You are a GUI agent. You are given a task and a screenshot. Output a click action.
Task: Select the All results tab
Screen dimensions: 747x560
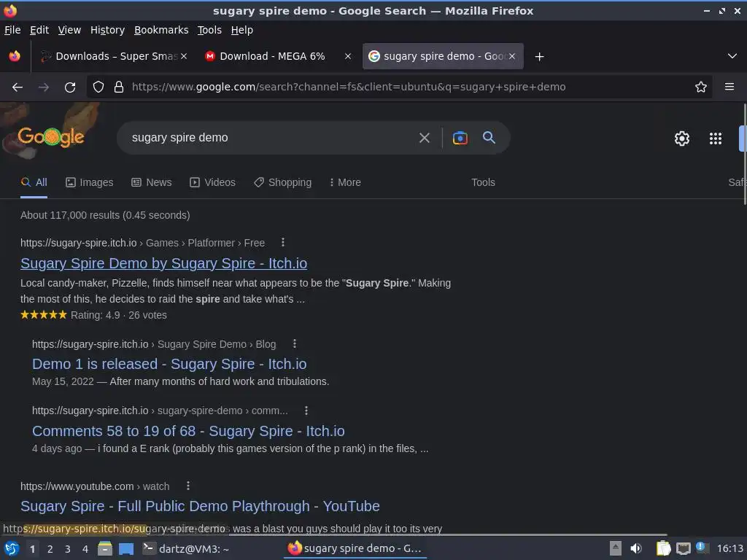(34, 182)
